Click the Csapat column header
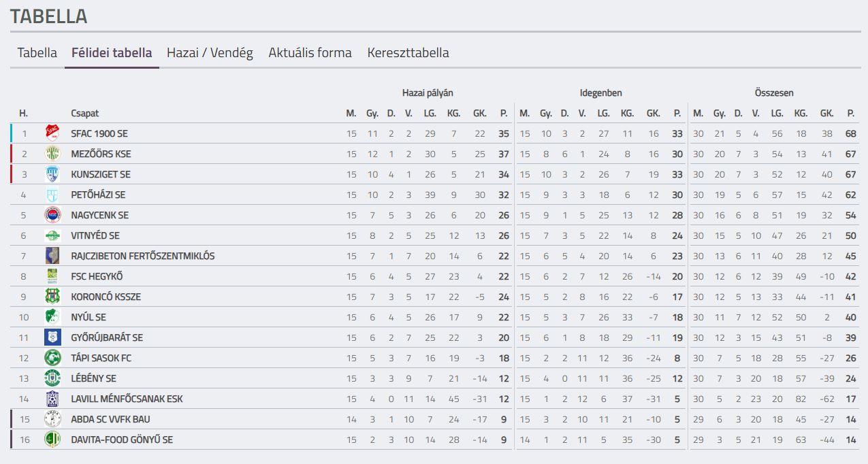This screenshot has width=868, height=464. [85, 113]
